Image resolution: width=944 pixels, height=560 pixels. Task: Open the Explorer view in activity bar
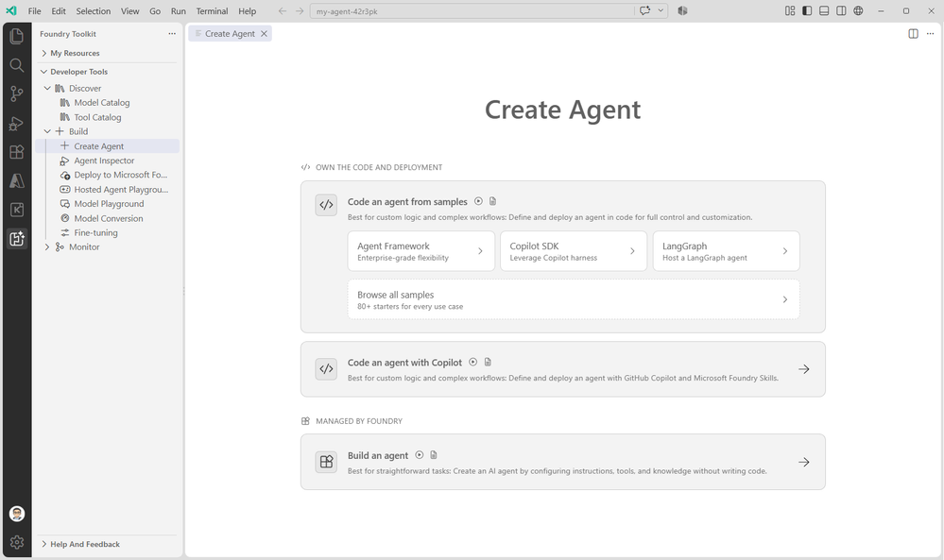click(x=17, y=36)
